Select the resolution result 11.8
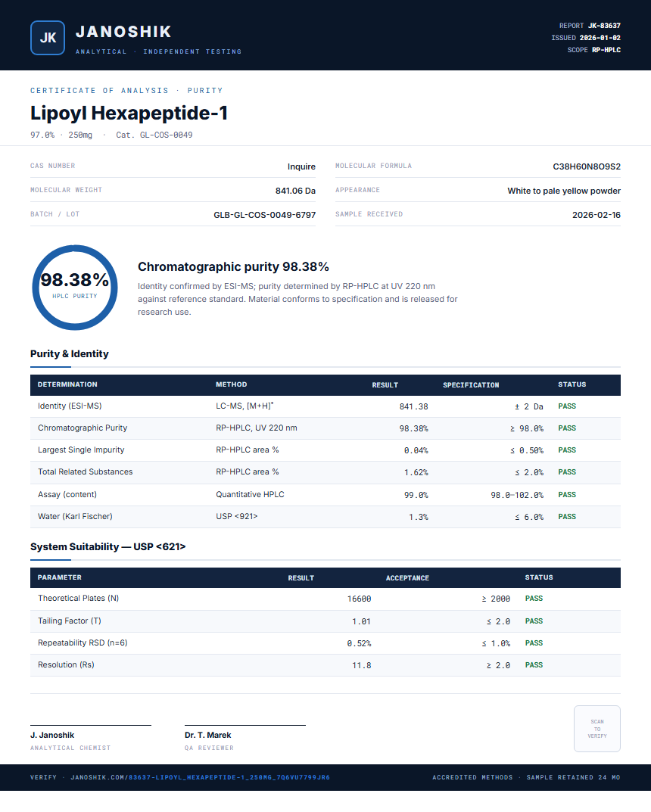 point(362,665)
